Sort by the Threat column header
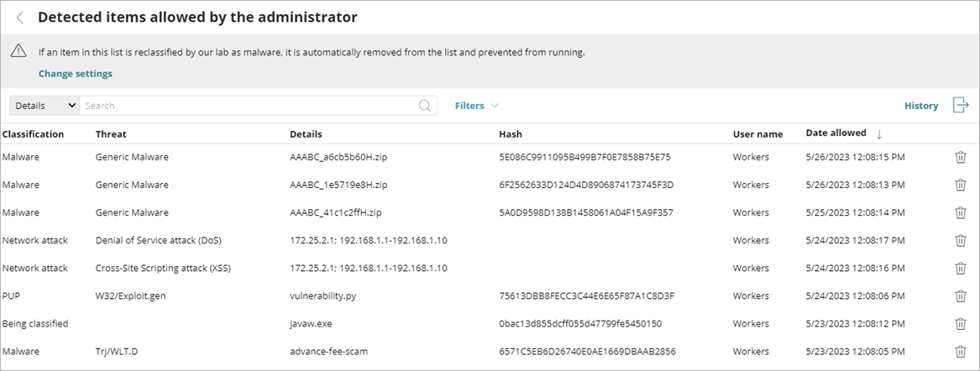 tap(111, 134)
